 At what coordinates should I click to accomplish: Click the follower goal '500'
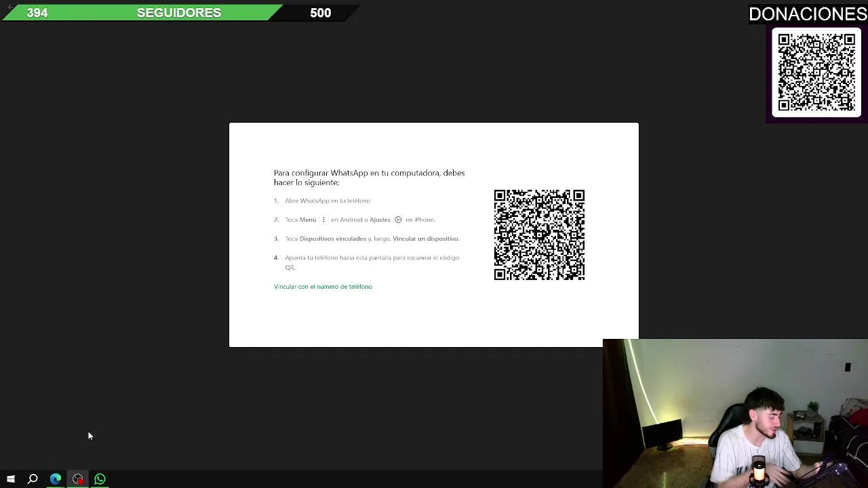321,13
